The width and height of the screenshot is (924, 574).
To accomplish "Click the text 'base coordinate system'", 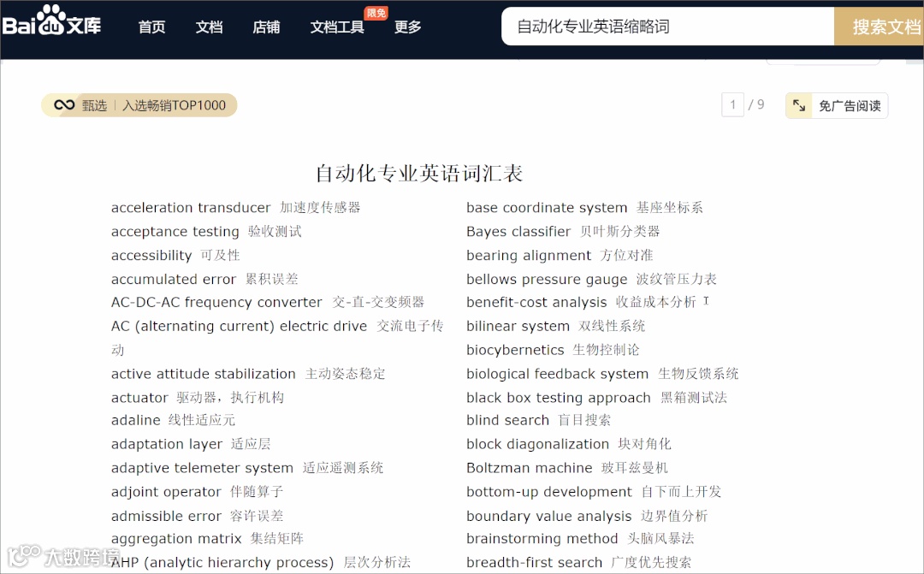I will 547,207.
